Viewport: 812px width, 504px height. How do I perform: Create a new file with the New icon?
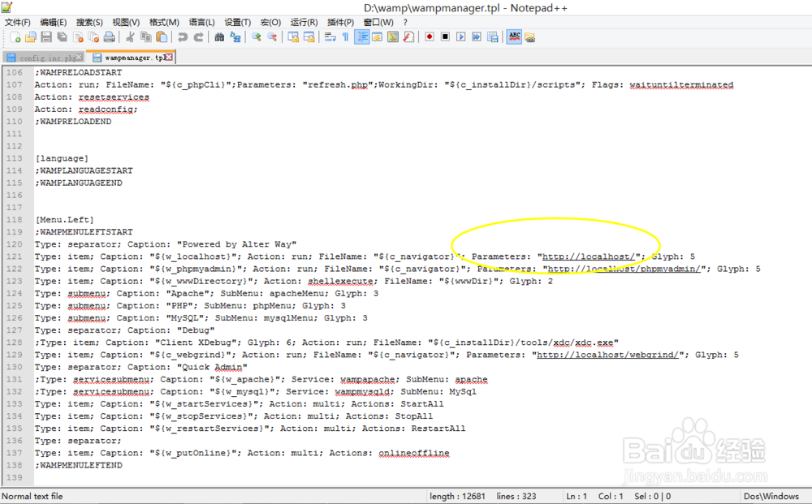coord(15,37)
